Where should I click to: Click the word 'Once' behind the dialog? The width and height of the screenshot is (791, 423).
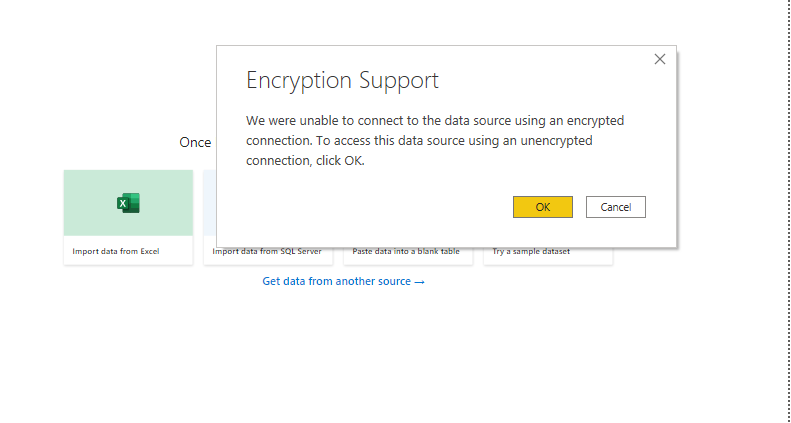[x=195, y=143]
